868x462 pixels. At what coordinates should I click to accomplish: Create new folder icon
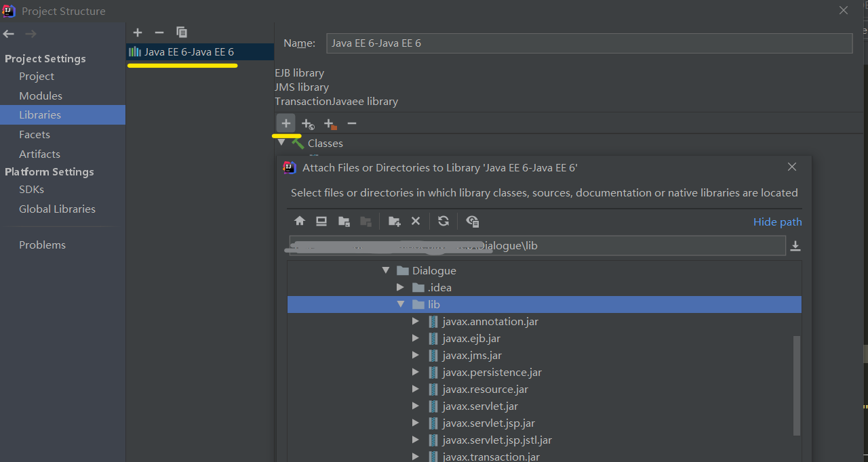tap(394, 221)
